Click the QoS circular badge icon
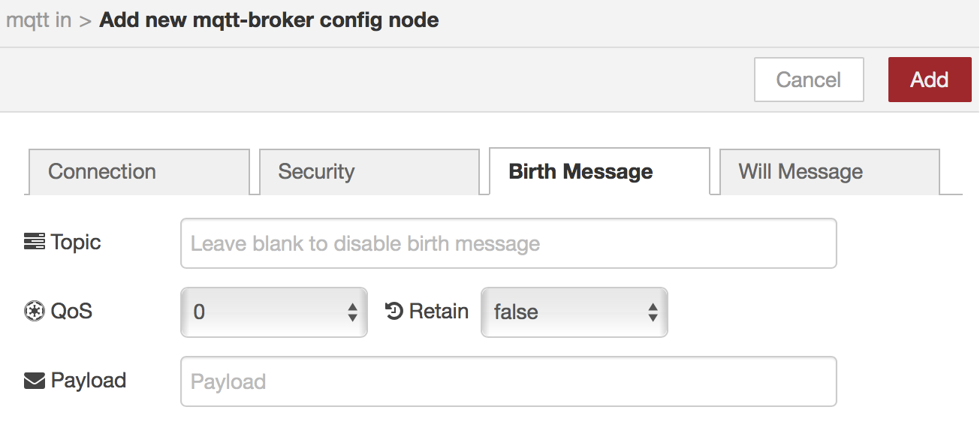This screenshot has width=980, height=443. point(35,311)
